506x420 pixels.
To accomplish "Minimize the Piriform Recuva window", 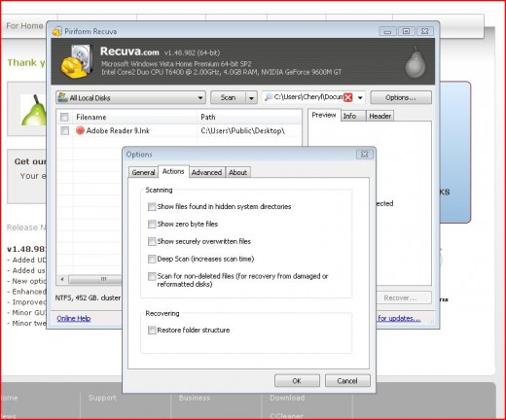I will click(x=387, y=31).
